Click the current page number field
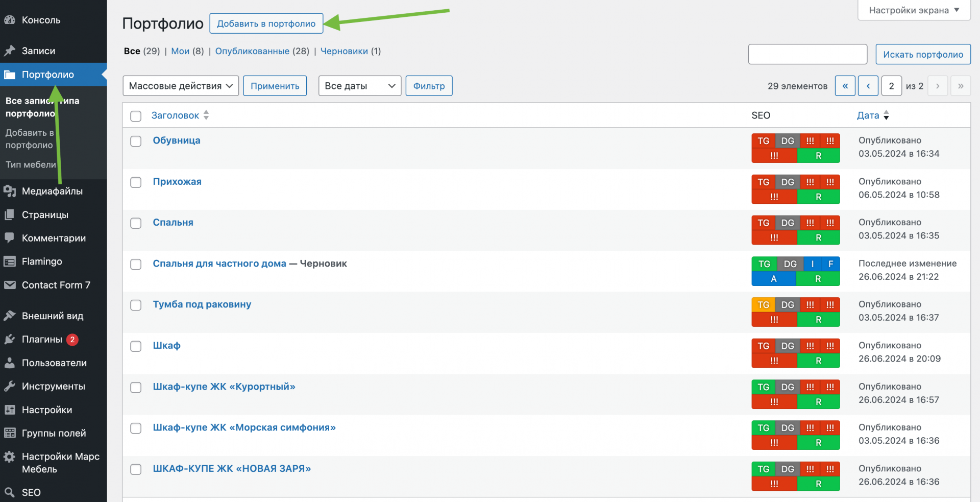The width and height of the screenshot is (980, 502). pyautogui.click(x=892, y=86)
